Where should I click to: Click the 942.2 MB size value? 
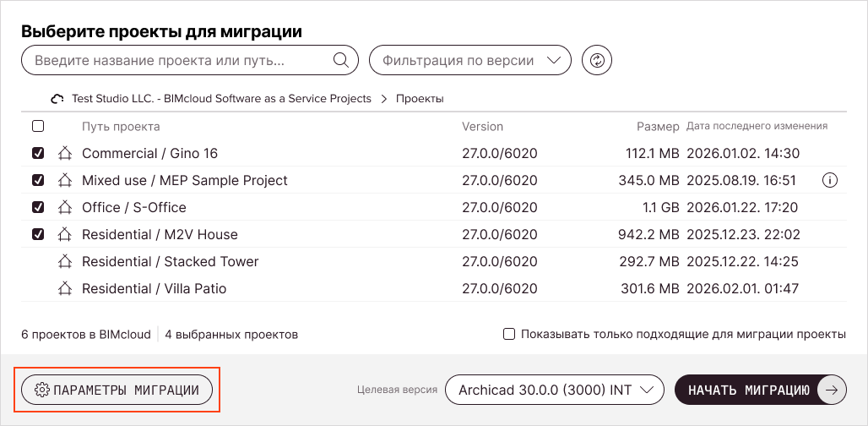point(648,234)
